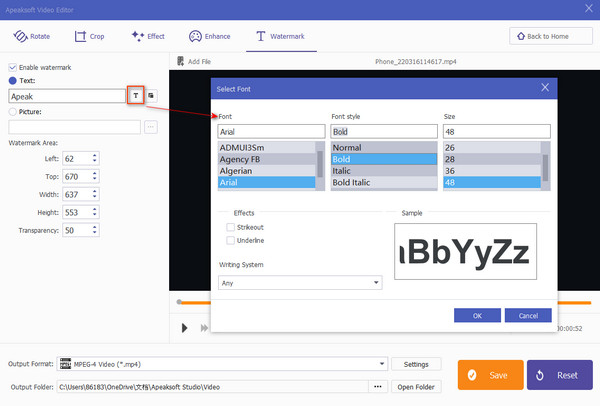The width and height of the screenshot is (600, 406).
Task: Click Back to Home button
Action: point(551,36)
